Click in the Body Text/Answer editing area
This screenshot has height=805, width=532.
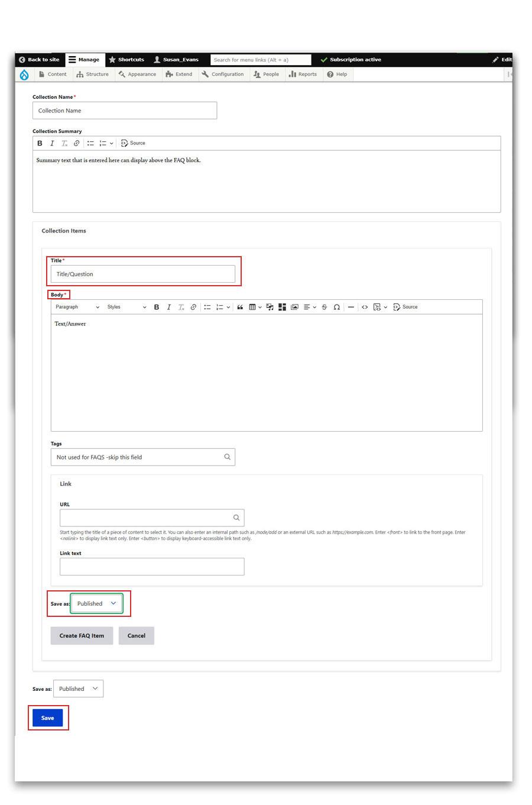[x=267, y=372]
